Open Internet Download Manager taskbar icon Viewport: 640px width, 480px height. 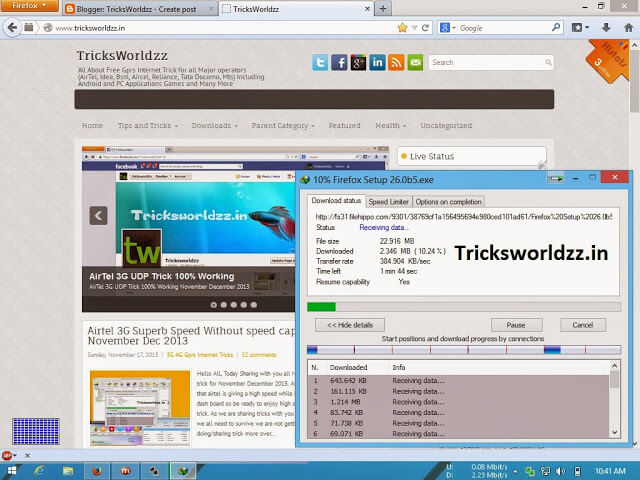tap(183, 471)
